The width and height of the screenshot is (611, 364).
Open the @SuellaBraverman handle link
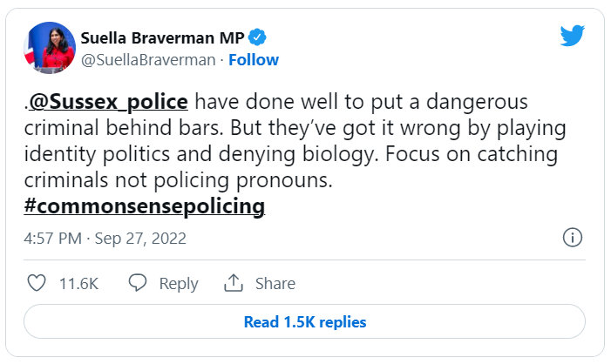tap(146, 59)
